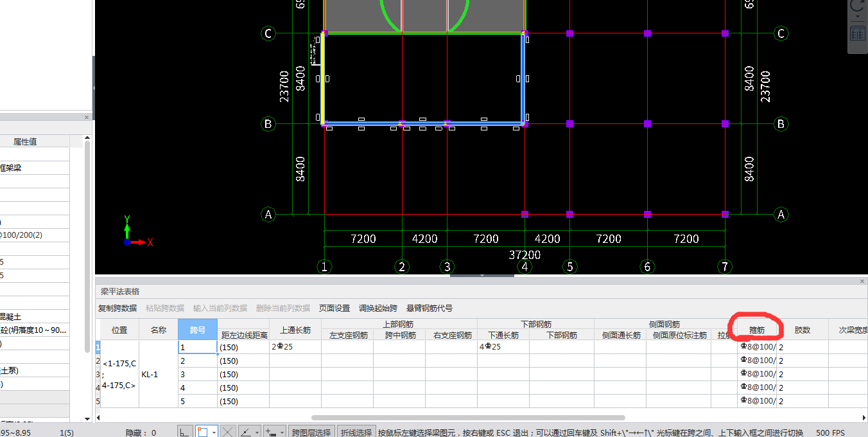The image size is (868, 437).
Task: Click the horizontal scrollbar of beam table
Action: (x=468, y=418)
